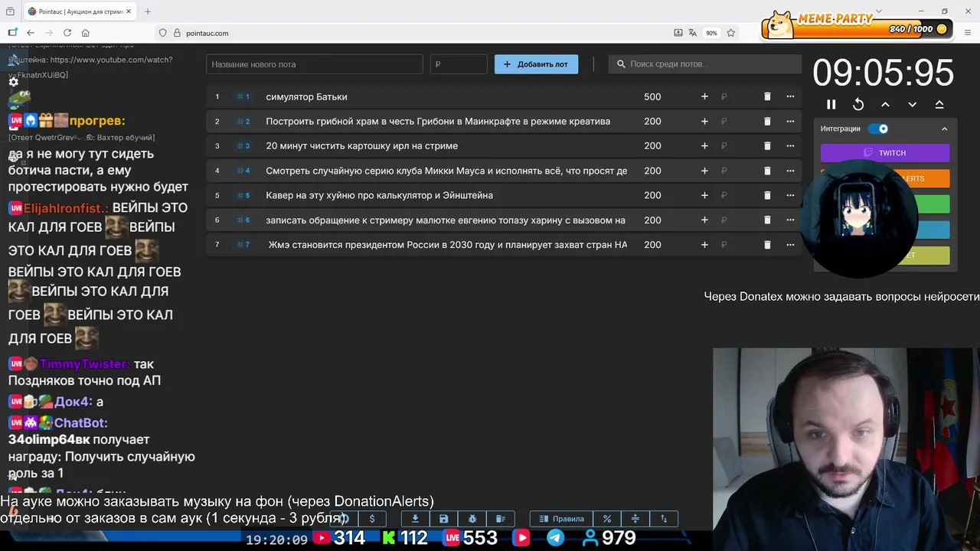Increase timer with the up chevron
980x551 pixels.
click(x=885, y=105)
